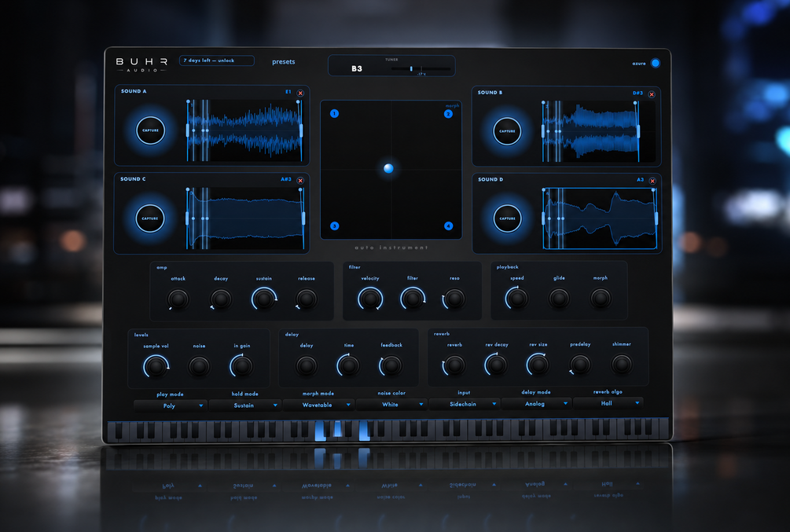Image resolution: width=790 pixels, height=532 pixels.
Task: Click the rev decay knob
Action: tap(496, 365)
